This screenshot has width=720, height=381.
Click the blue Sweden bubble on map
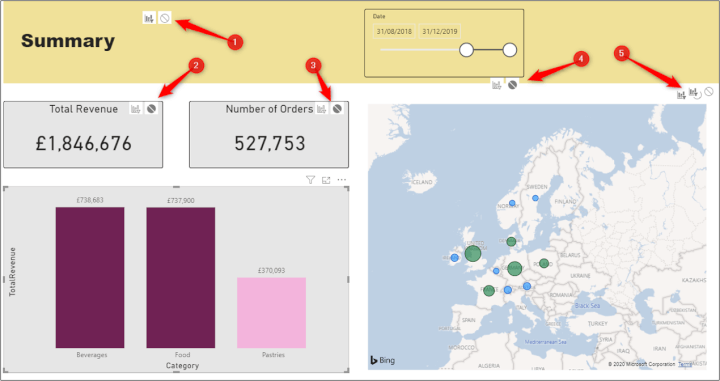click(x=535, y=198)
